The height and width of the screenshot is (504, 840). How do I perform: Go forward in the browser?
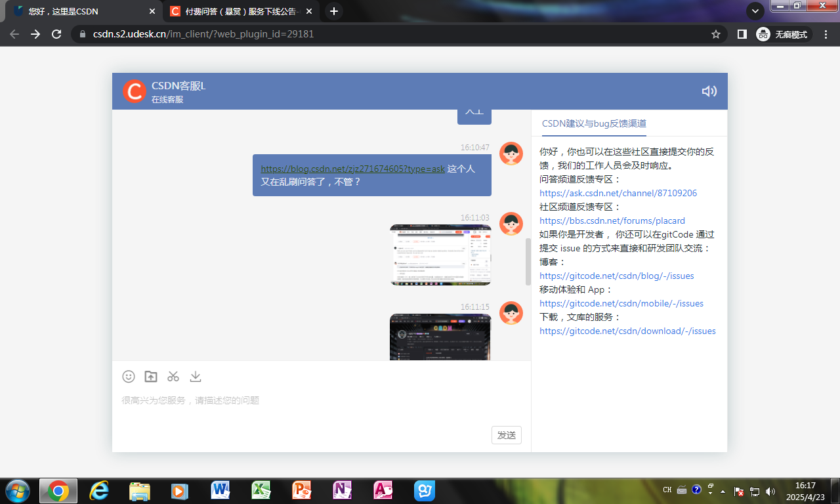35,34
